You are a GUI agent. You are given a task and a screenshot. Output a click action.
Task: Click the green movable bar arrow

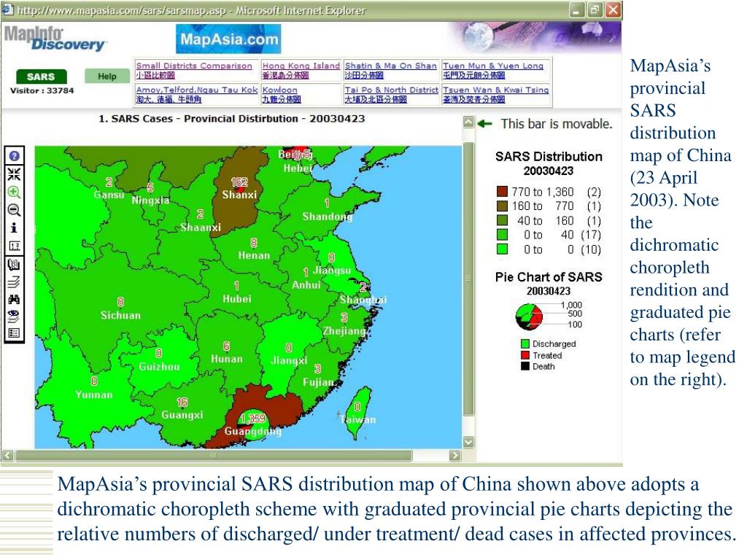[485, 124]
